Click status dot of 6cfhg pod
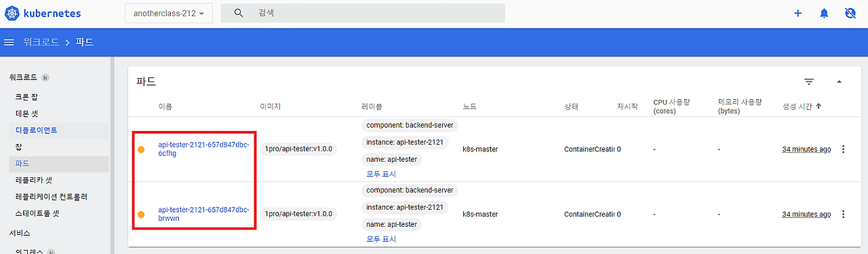 tap(141, 149)
